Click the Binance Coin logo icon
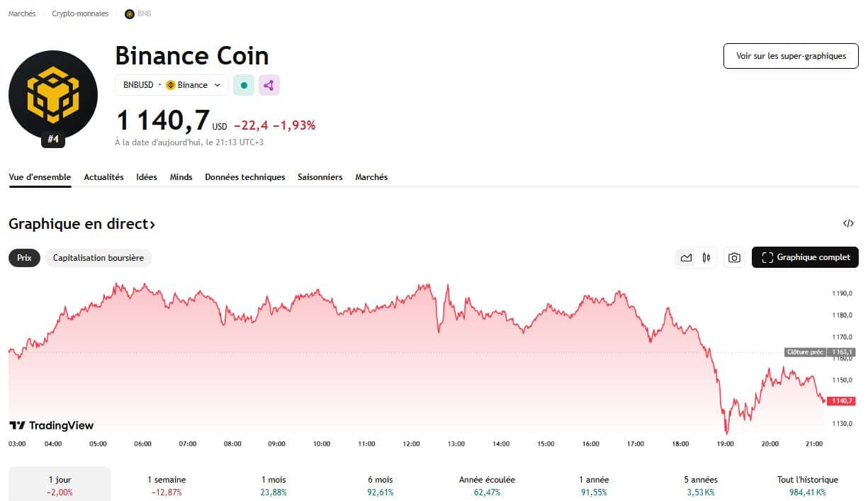868x501 pixels. tap(53, 94)
